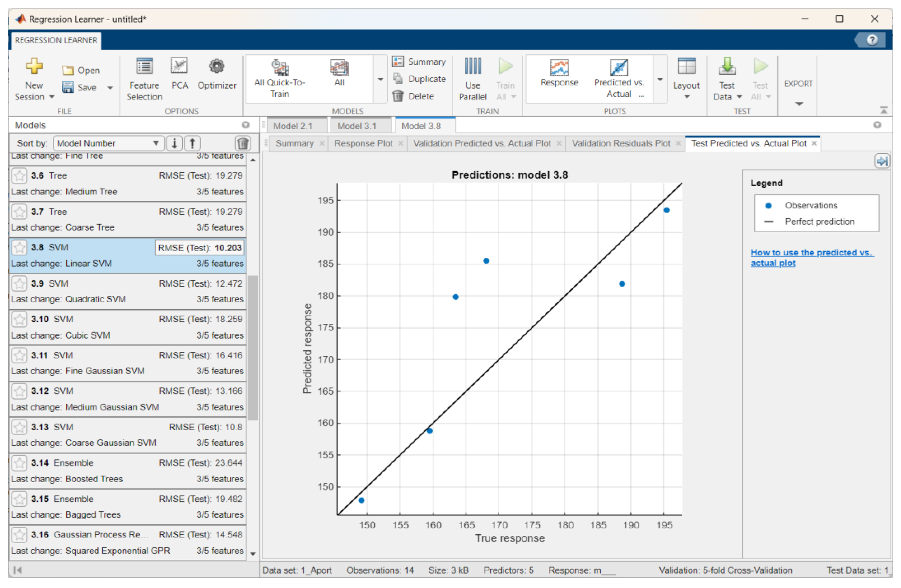Click the Duplicate model button
The image size is (901, 588).
pos(420,79)
